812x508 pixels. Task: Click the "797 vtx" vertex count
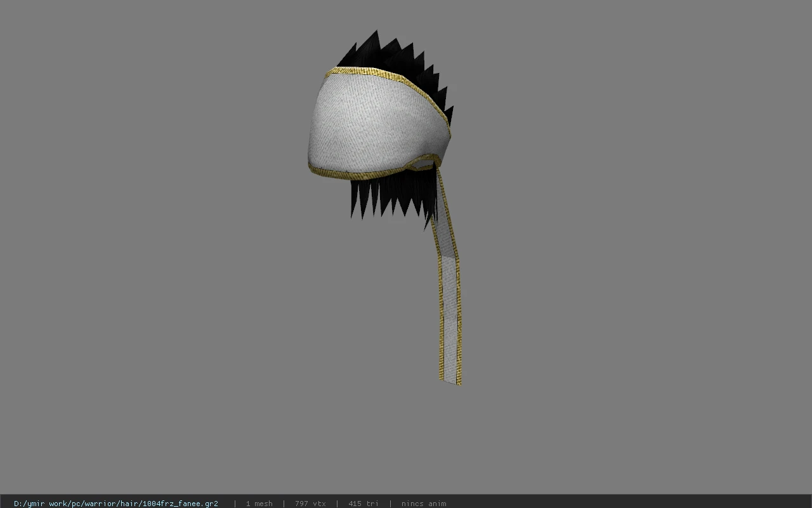(x=310, y=504)
